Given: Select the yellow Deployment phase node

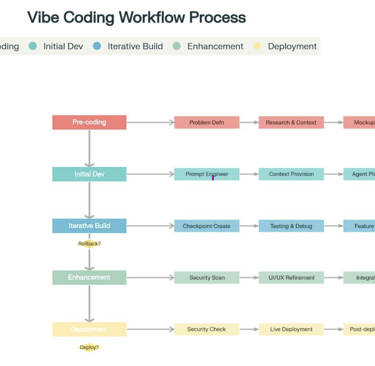Looking at the screenshot, I should point(89,329).
